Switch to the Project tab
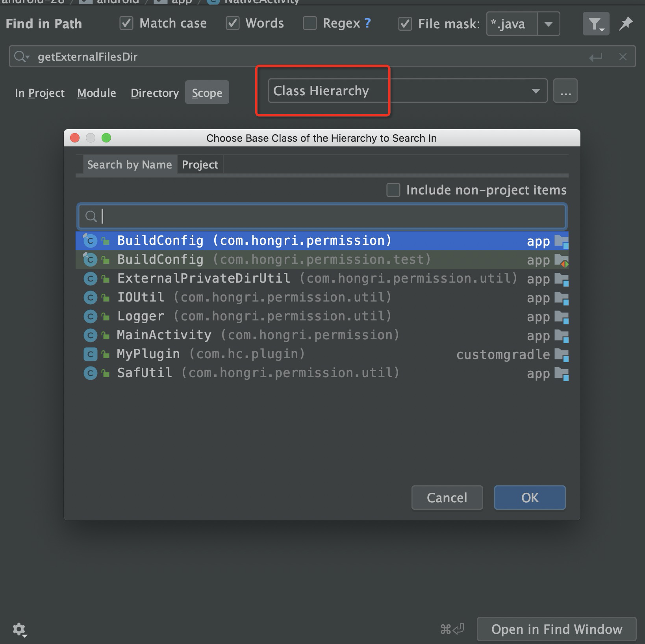Image resolution: width=645 pixels, height=644 pixels. (x=200, y=164)
